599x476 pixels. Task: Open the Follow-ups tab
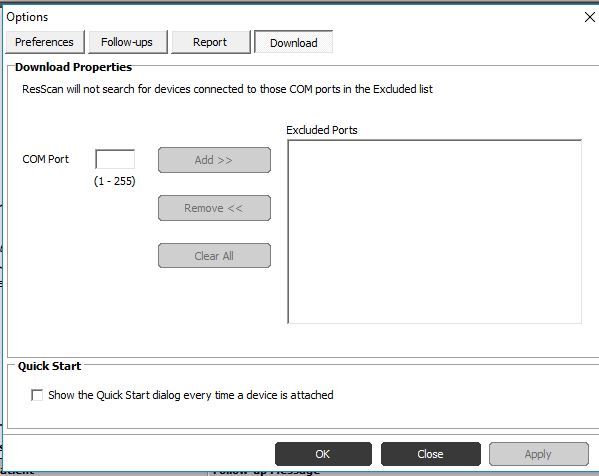coord(128,42)
